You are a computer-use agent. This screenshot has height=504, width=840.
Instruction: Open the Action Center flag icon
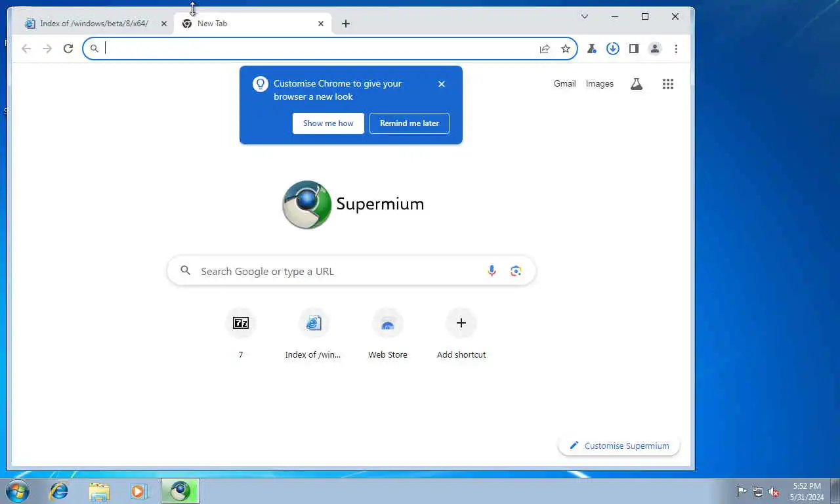click(742, 492)
